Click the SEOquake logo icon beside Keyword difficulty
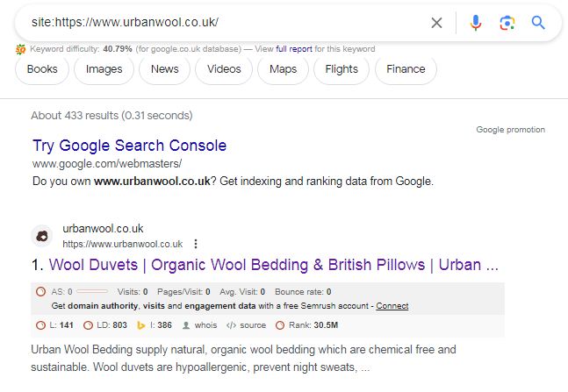 [21, 49]
